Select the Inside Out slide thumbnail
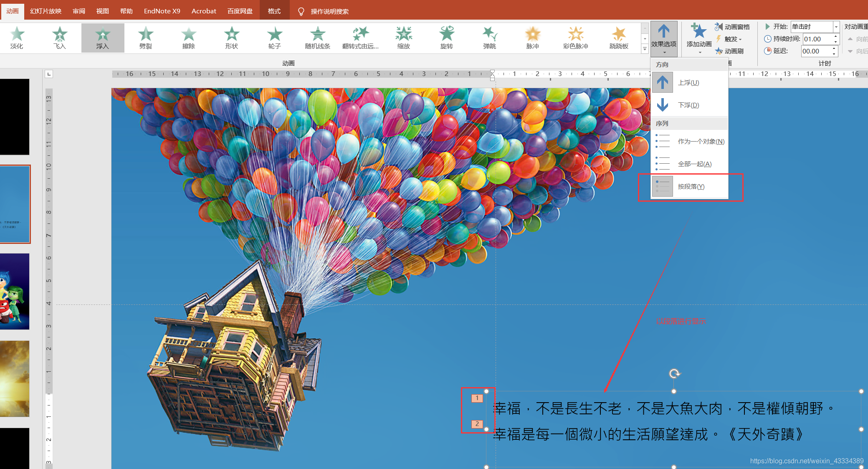This screenshot has height=469, width=868. coord(15,291)
